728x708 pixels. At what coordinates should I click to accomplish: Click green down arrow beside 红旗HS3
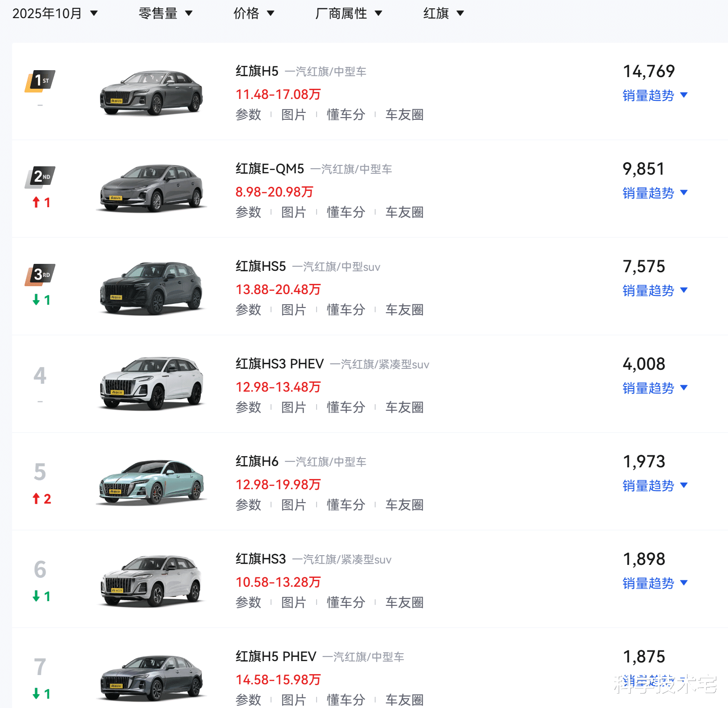(36, 597)
